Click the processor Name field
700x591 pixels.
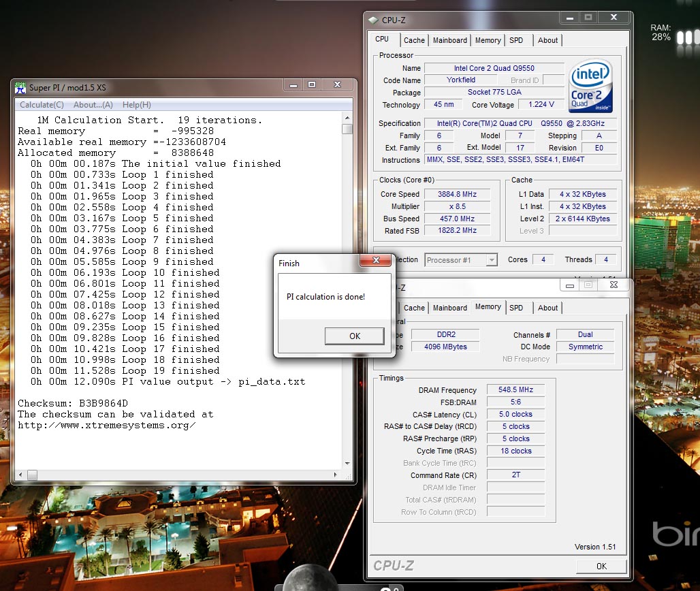tap(494, 68)
